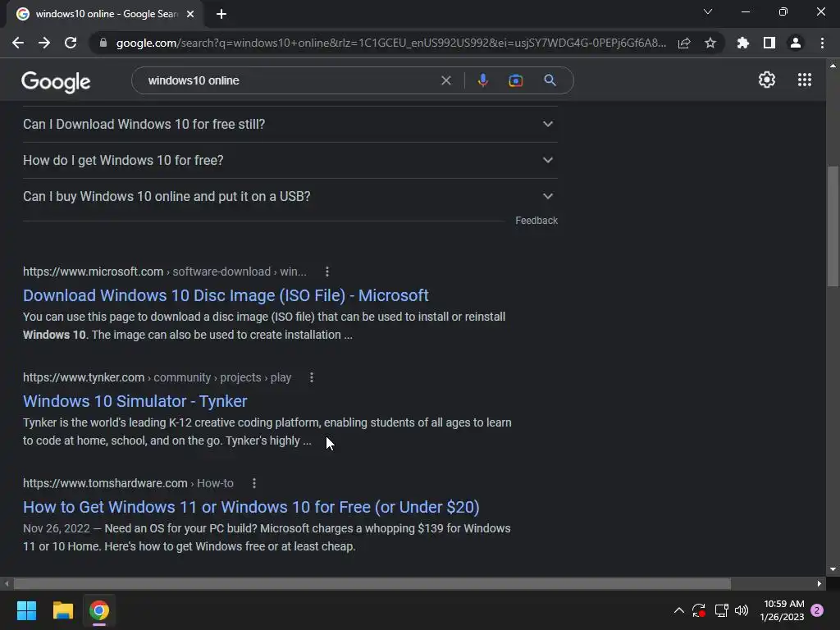Open more options for tynker.com result
Image resolution: width=840 pixels, height=630 pixels.
[x=311, y=377]
